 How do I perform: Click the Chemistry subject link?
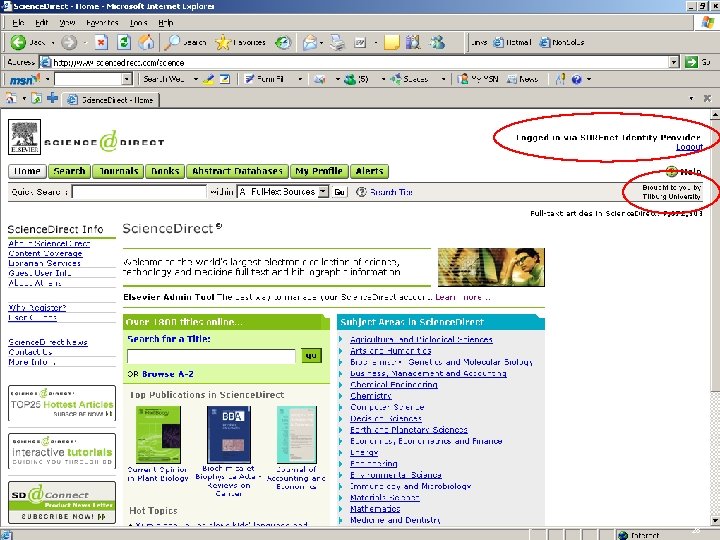click(371, 395)
